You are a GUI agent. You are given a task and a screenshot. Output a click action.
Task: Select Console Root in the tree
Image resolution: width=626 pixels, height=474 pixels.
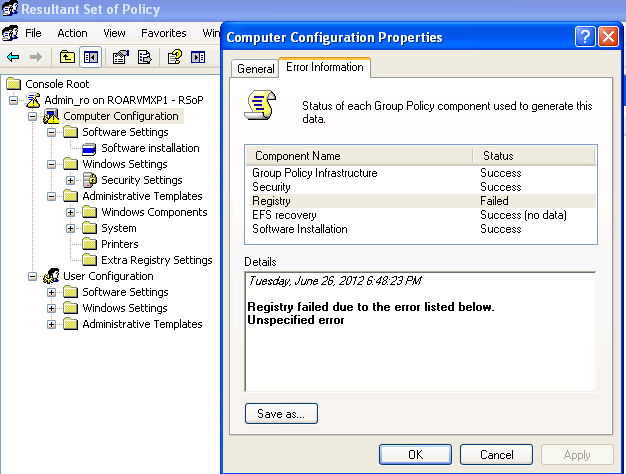coord(57,84)
